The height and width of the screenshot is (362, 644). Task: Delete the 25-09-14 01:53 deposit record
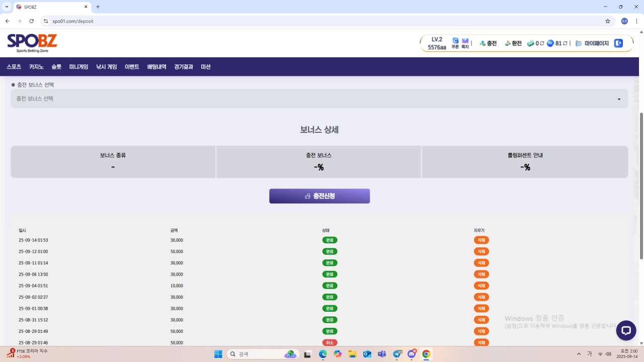[481, 240]
